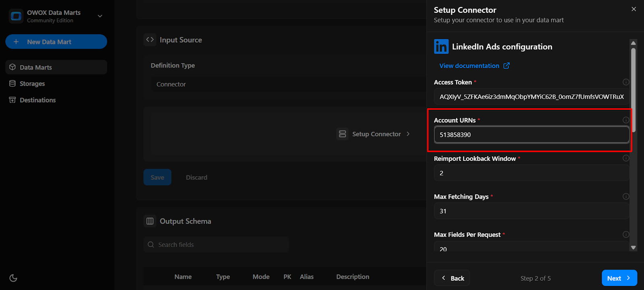The width and height of the screenshot is (644, 290).
Task: Click the Account URNs input field
Action: tap(532, 135)
